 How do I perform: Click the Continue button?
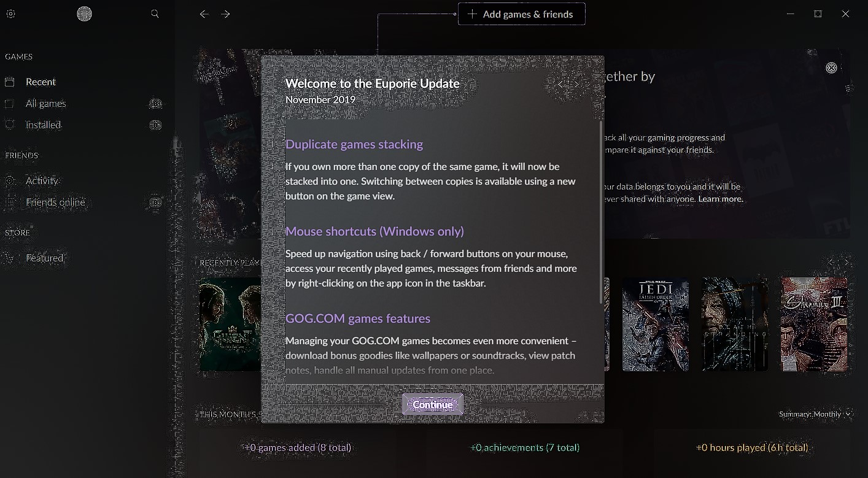[433, 404]
